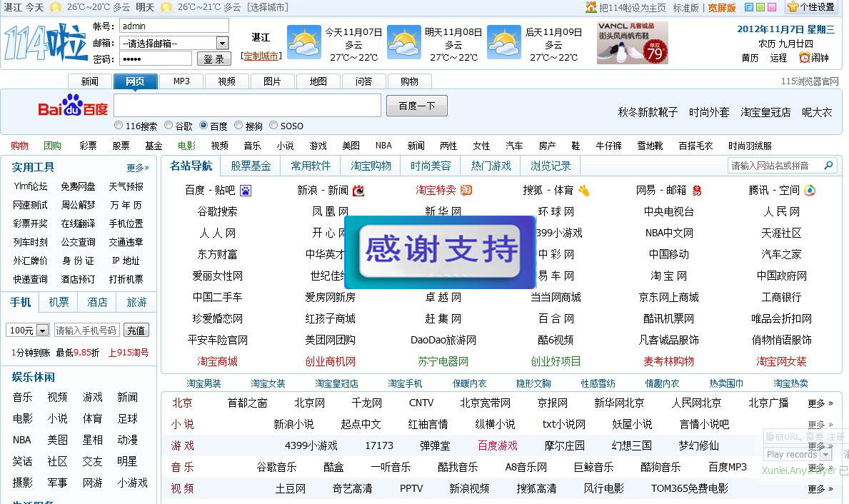Click the paw icon after 百度 - 贴吧
Viewport: 849px width, 504px height.
(x=246, y=191)
